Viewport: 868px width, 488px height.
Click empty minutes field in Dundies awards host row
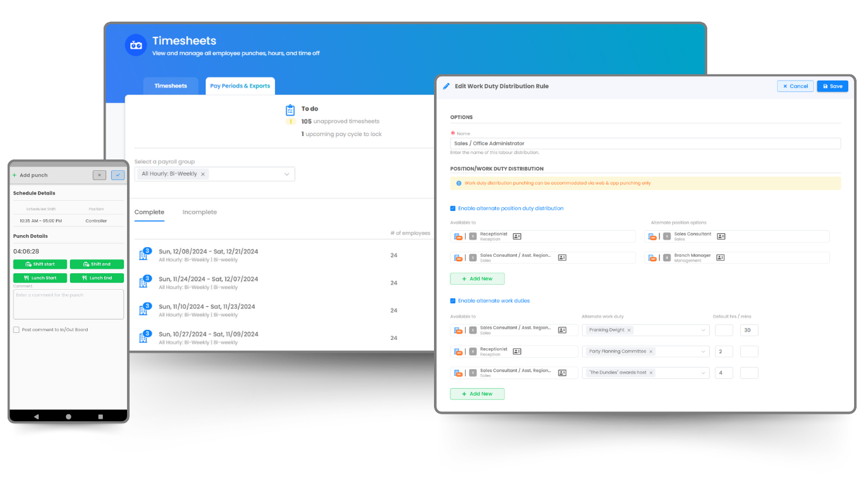(749, 373)
